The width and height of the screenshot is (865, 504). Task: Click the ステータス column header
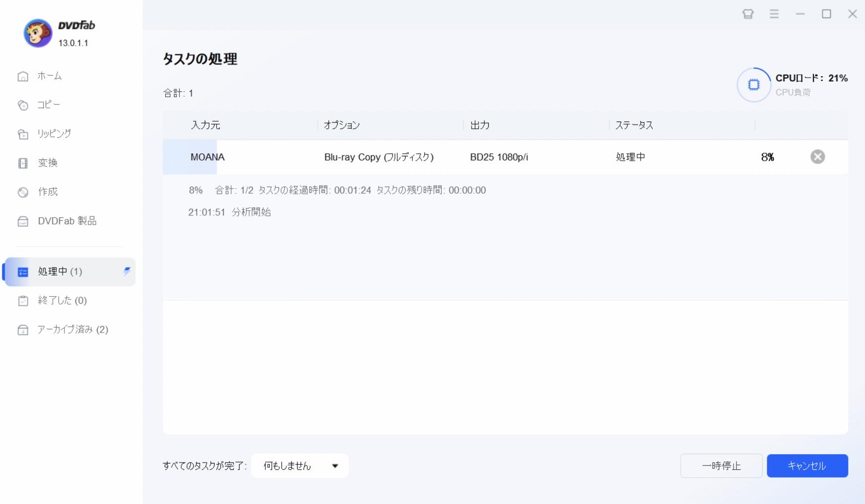click(634, 125)
